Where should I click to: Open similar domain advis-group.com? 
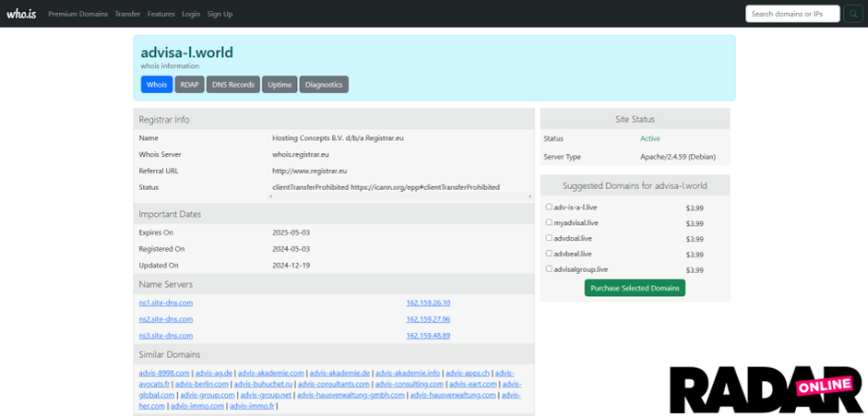tap(208, 395)
